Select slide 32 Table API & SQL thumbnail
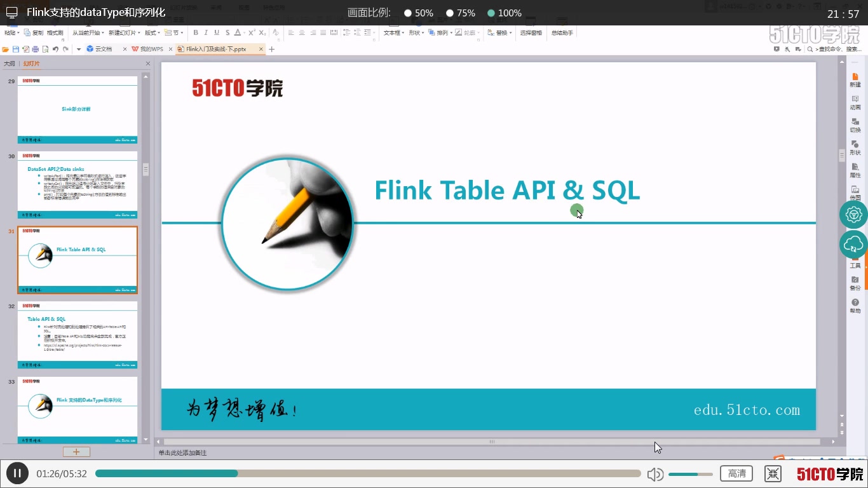The image size is (868, 488). [78, 335]
